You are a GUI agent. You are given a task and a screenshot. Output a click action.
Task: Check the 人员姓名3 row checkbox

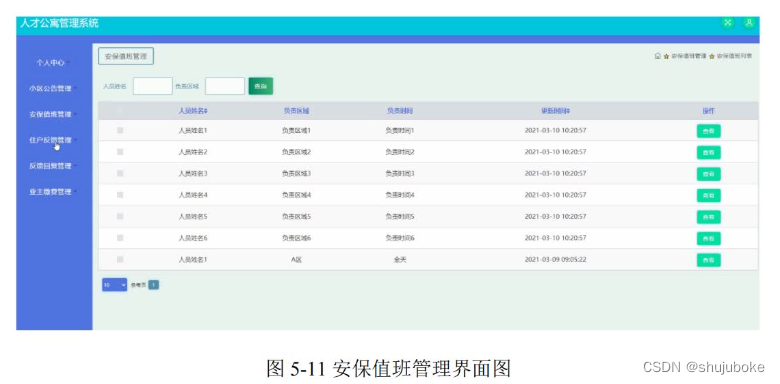(120, 173)
